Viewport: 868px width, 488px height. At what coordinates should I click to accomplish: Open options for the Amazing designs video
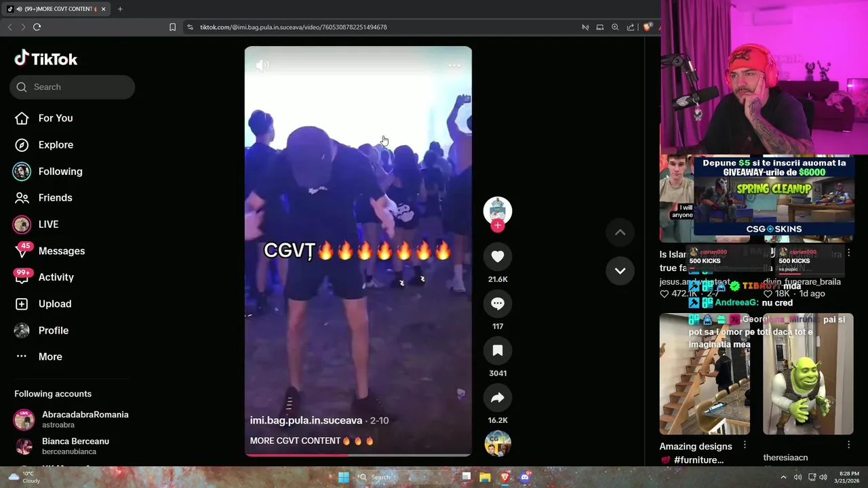pos(745,445)
